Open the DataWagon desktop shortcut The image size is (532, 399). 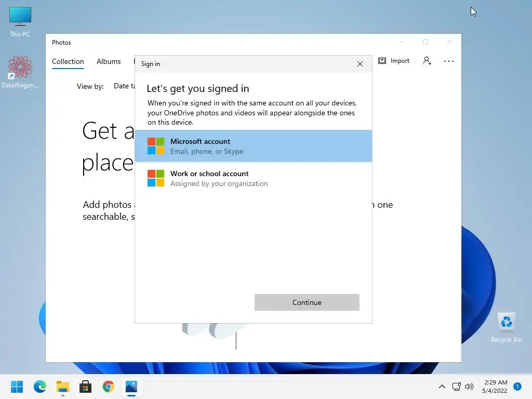tap(20, 72)
